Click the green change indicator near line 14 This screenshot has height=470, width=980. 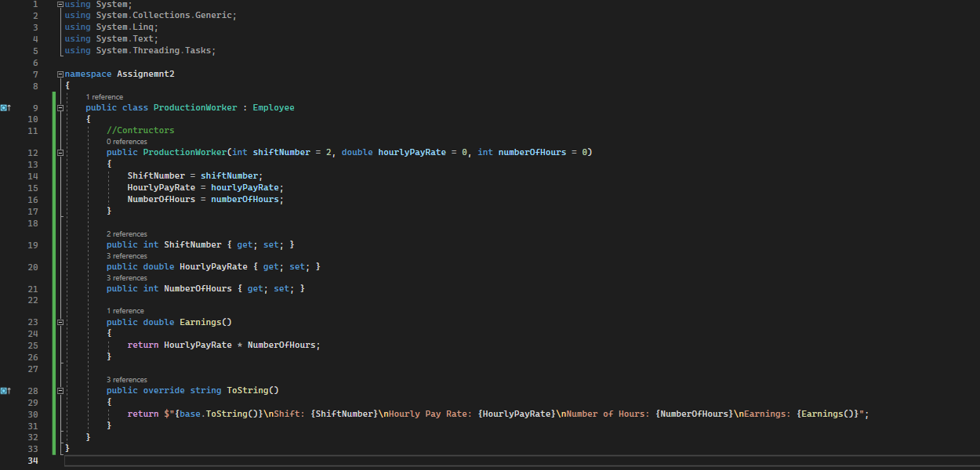[x=53, y=175]
